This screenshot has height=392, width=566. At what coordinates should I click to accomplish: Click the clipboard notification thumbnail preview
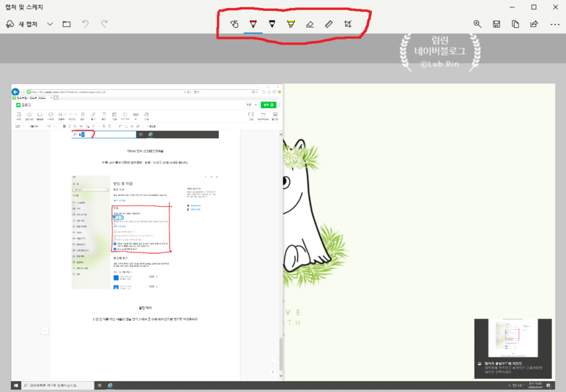pos(513,339)
